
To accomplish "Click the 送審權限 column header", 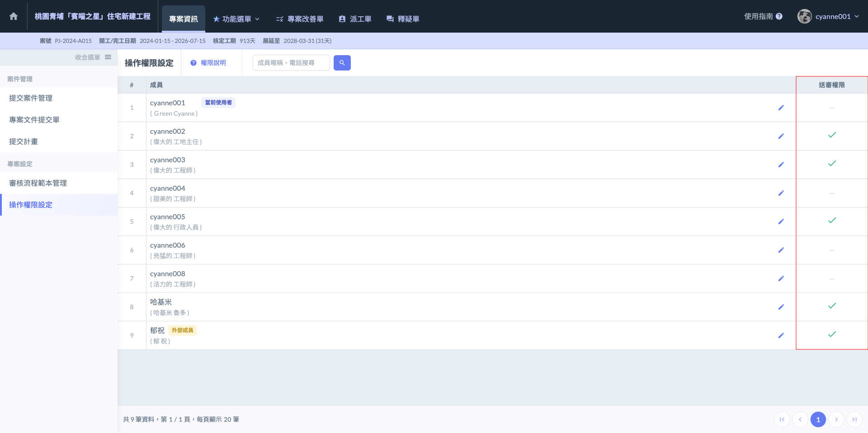I will click(832, 85).
